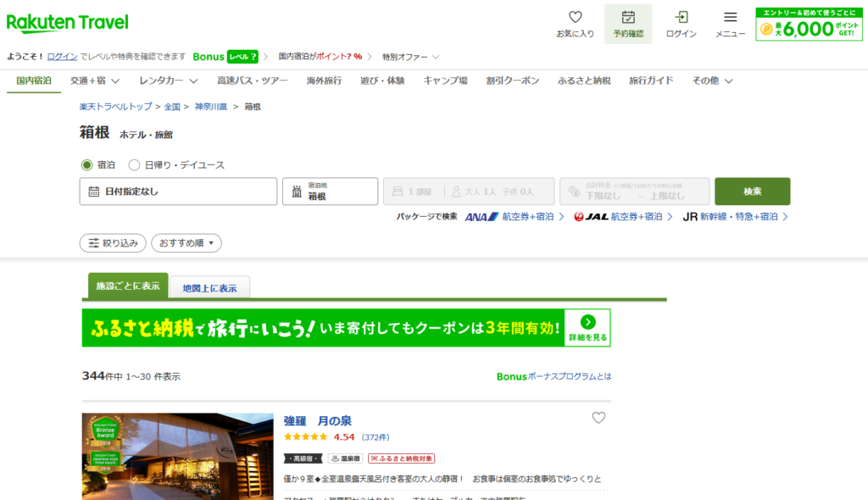Screen dimensions: 868x500
Task: Expand the 特別オファー dropdown
Action: (x=410, y=57)
